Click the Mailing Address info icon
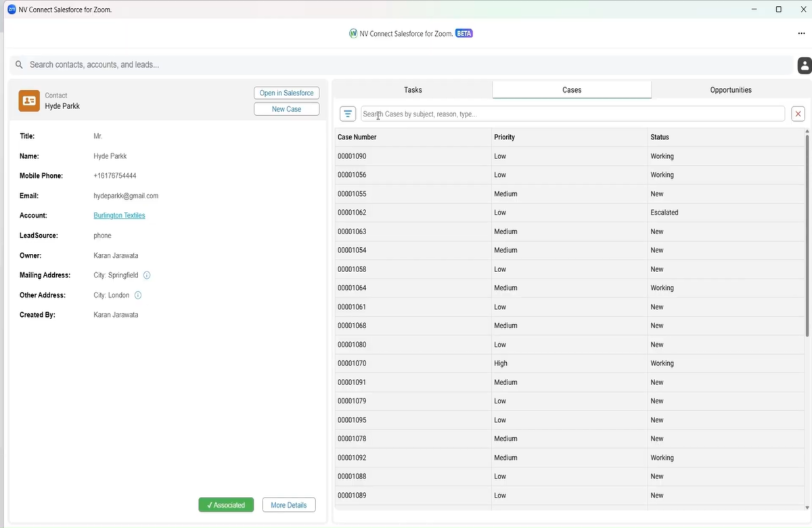The height and width of the screenshot is (528, 812). pos(147,276)
